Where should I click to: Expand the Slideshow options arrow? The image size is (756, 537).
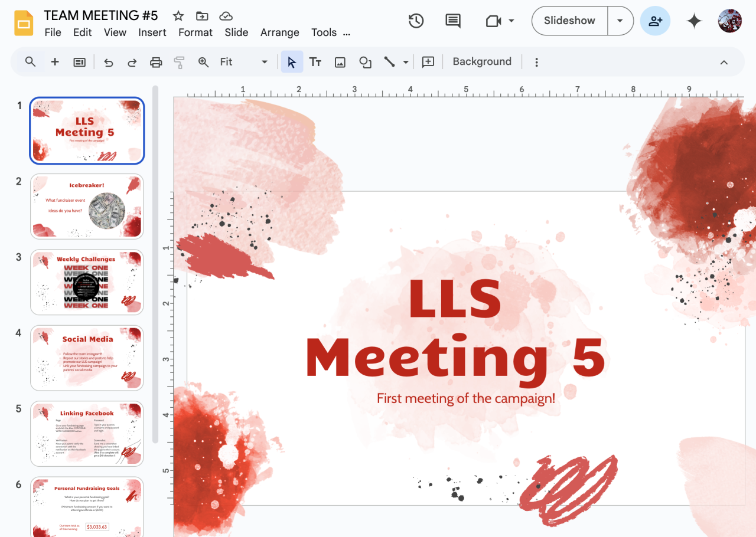click(x=620, y=21)
